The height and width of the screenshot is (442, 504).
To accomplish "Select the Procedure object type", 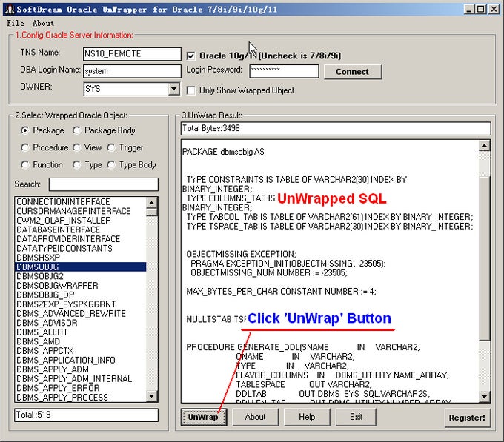I will click(x=25, y=147).
